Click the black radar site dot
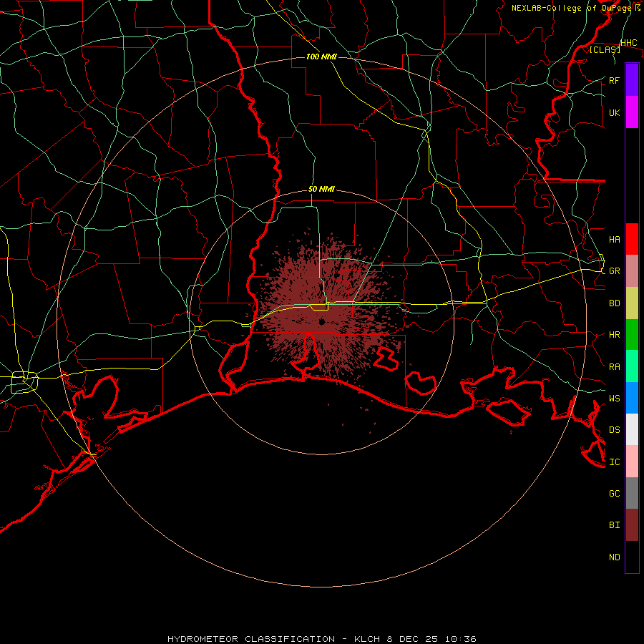This screenshot has height=644, width=644. click(x=322, y=322)
